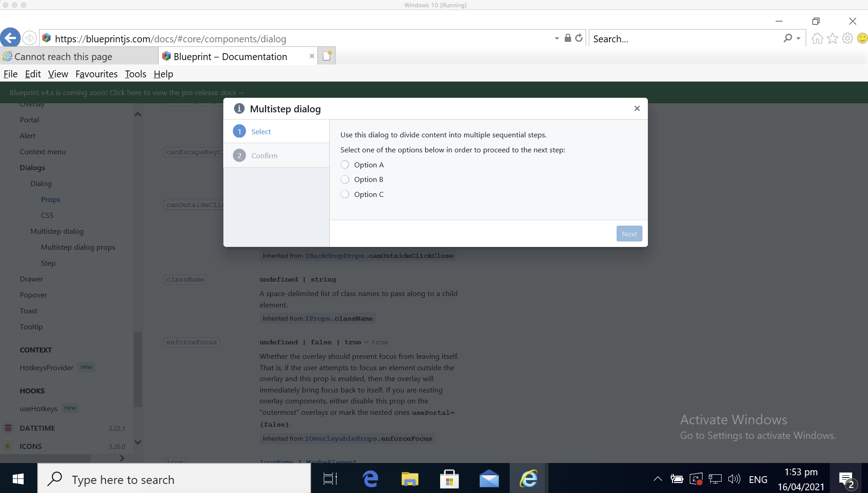Click the Blueprint v4.x pre-release docs banner link
Image resolution: width=868 pixels, height=493 pixels.
[127, 92]
